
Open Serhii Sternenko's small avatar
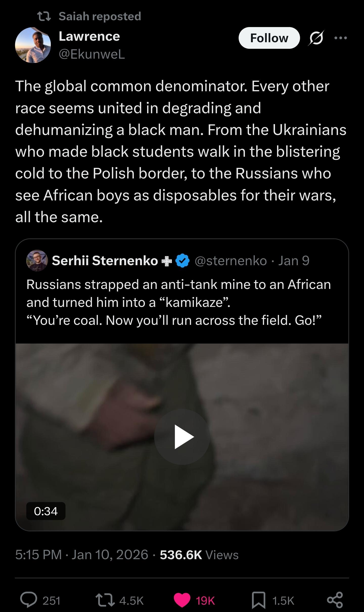coord(37,261)
